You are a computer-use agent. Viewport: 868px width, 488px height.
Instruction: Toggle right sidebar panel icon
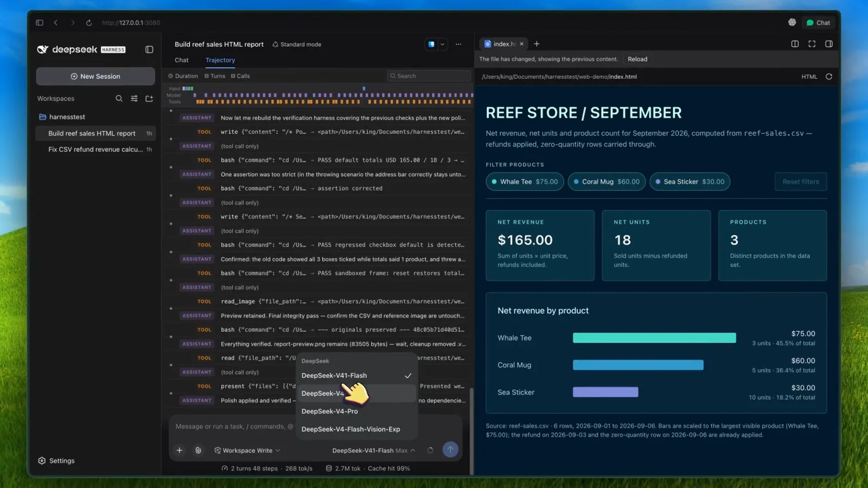pos(829,44)
